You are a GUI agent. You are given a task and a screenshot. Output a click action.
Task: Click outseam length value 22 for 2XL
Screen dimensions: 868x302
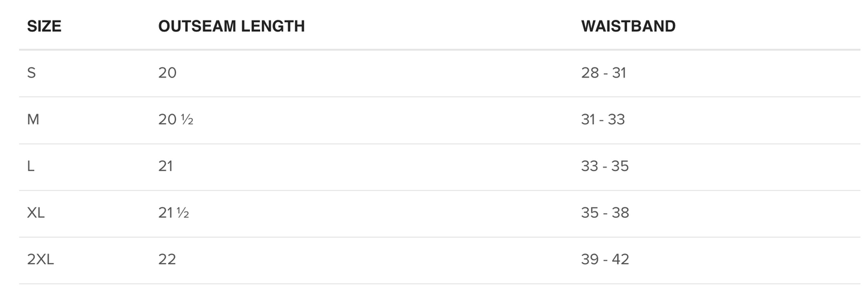pos(167,260)
